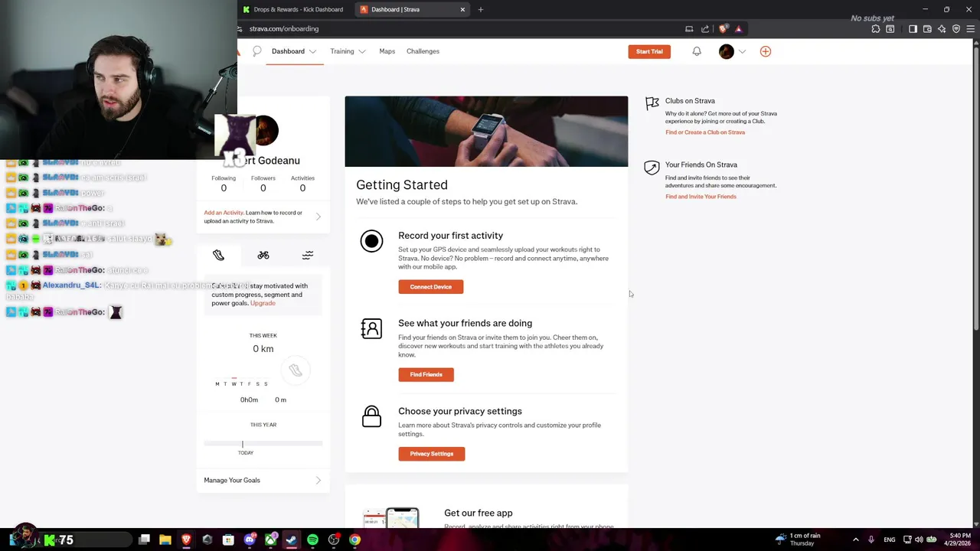The image size is (980, 551).
Task: Click the privacy padlock icon
Action: pyautogui.click(x=371, y=416)
